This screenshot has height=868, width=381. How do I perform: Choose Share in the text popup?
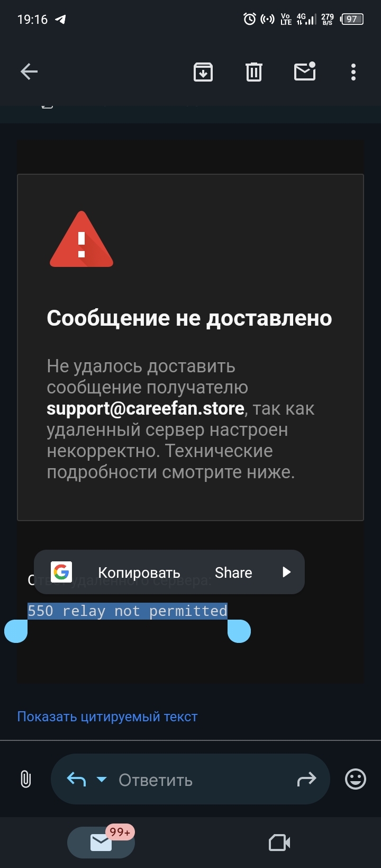(x=233, y=572)
